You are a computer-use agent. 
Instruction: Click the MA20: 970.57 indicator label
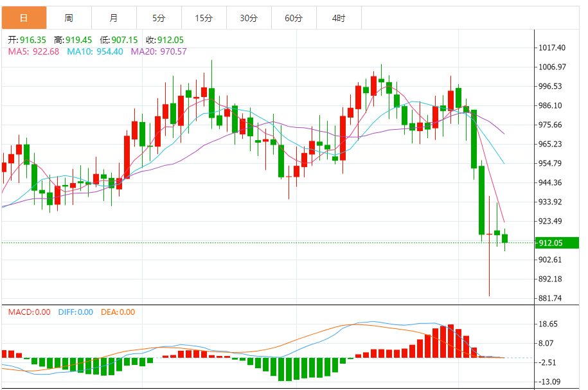click(x=159, y=52)
